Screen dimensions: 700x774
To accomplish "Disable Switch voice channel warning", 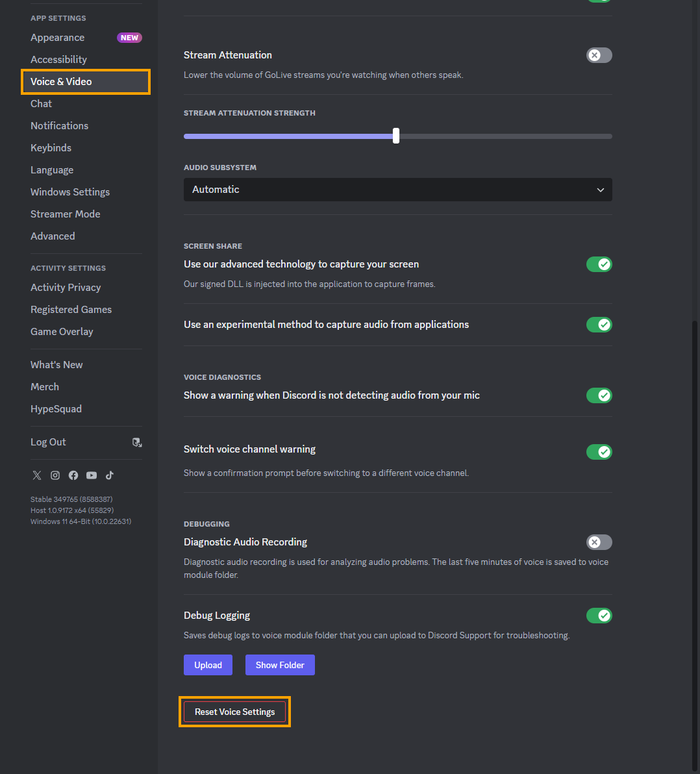I will [599, 452].
